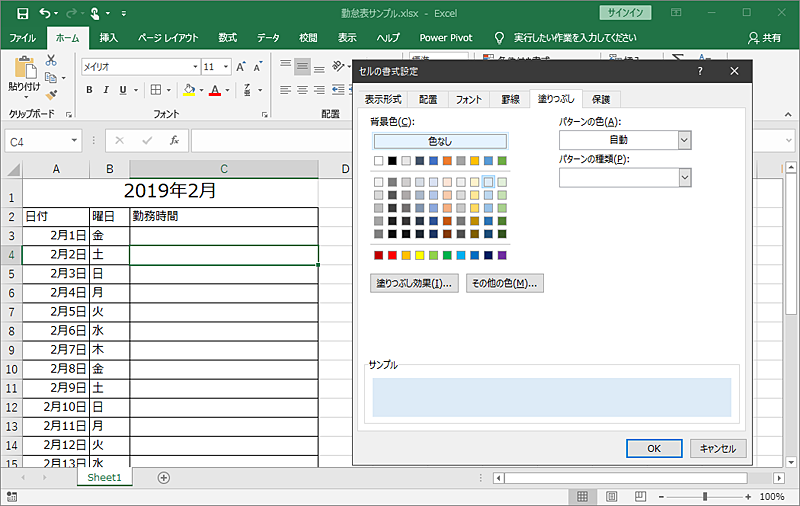
Task: Click the 塗りつぶし効果 button
Action: (414, 283)
